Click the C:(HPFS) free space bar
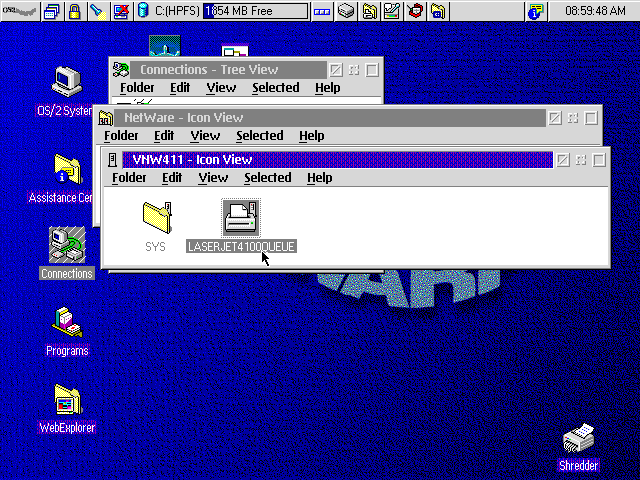The image size is (640, 480). pos(256,11)
